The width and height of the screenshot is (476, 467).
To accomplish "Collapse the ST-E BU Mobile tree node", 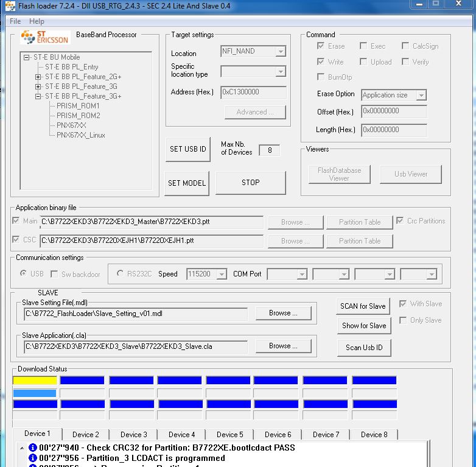I will pyautogui.click(x=26, y=57).
